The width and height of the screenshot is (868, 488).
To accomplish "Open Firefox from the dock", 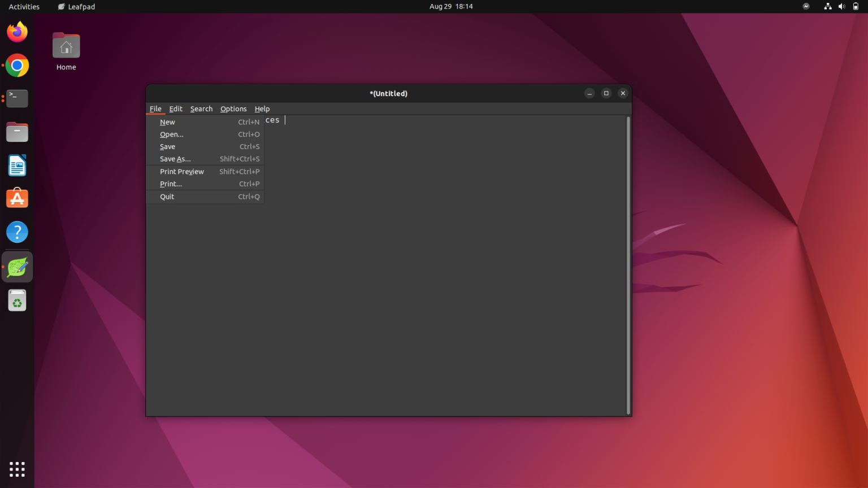I will point(17,32).
